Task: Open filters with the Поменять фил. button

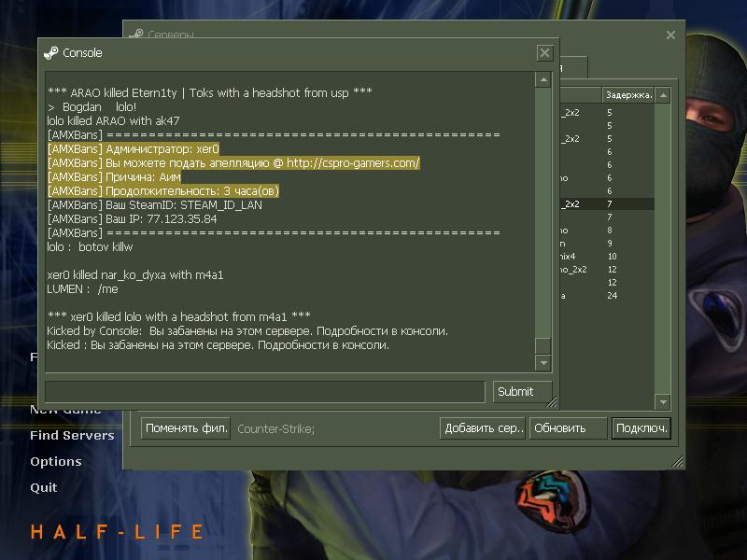Action: click(186, 428)
